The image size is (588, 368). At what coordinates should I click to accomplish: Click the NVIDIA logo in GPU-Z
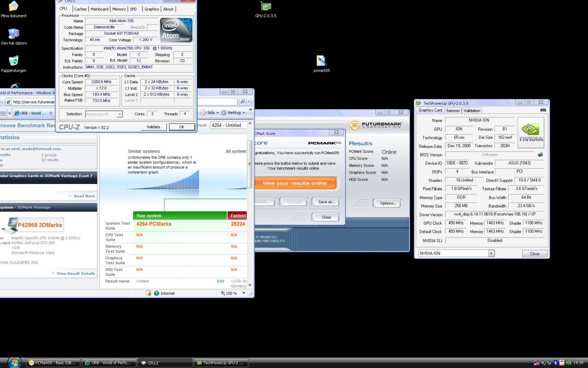pyautogui.click(x=531, y=132)
